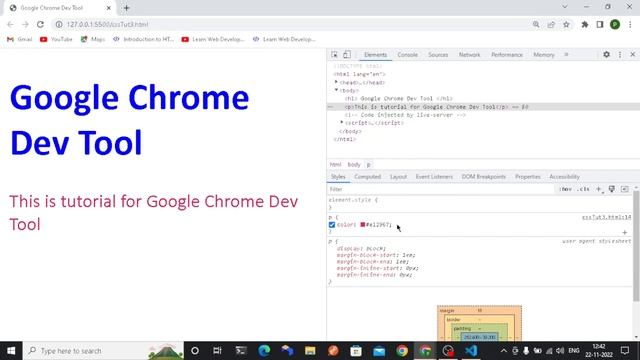Select the live-server comment node
This screenshot has height=360, width=640.
pyautogui.click(x=405, y=115)
